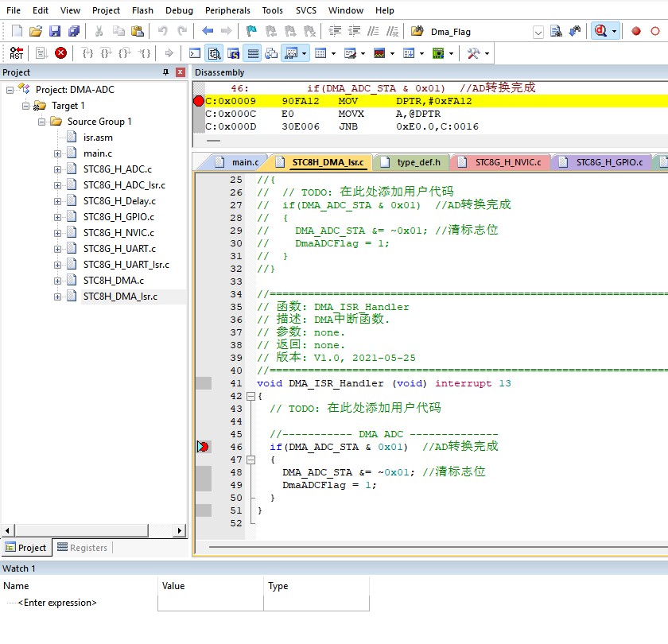This screenshot has width=668, height=644.
Task: Show next statement arrow icon
Action: tap(169, 53)
